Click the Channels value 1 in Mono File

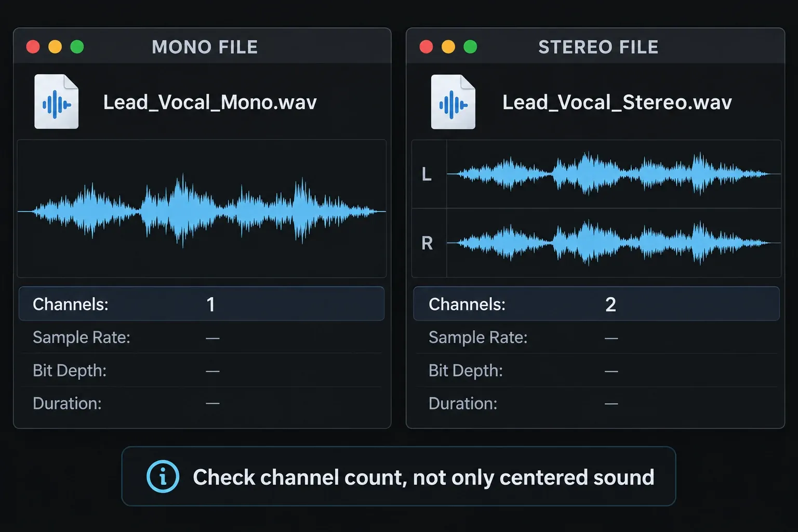click(210, 304)
